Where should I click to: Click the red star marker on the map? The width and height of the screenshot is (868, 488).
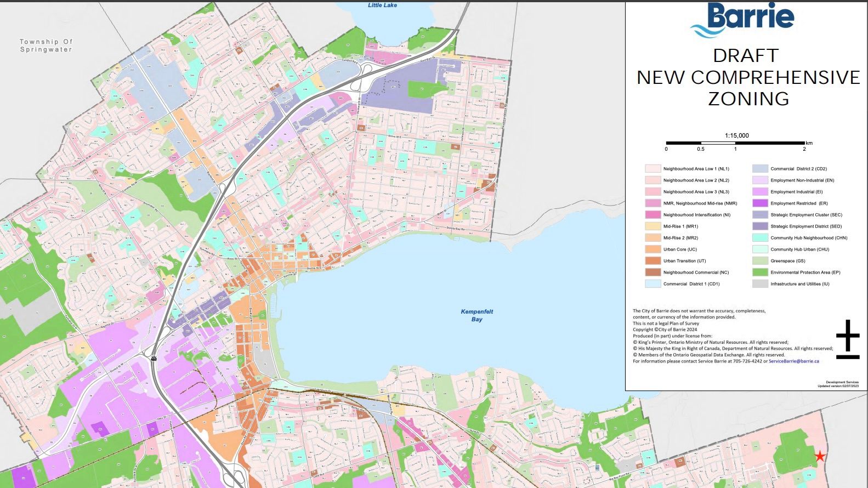(x=819, y=456)
